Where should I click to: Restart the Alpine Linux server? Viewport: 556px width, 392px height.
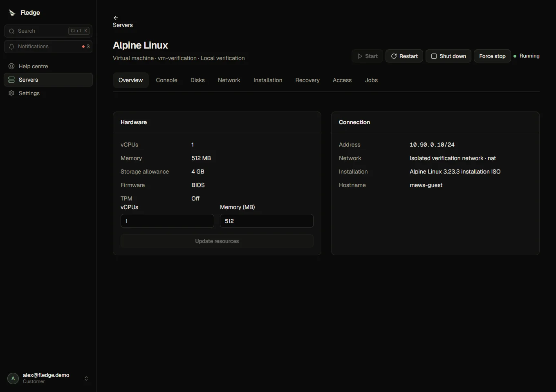(x=404, y=56)
